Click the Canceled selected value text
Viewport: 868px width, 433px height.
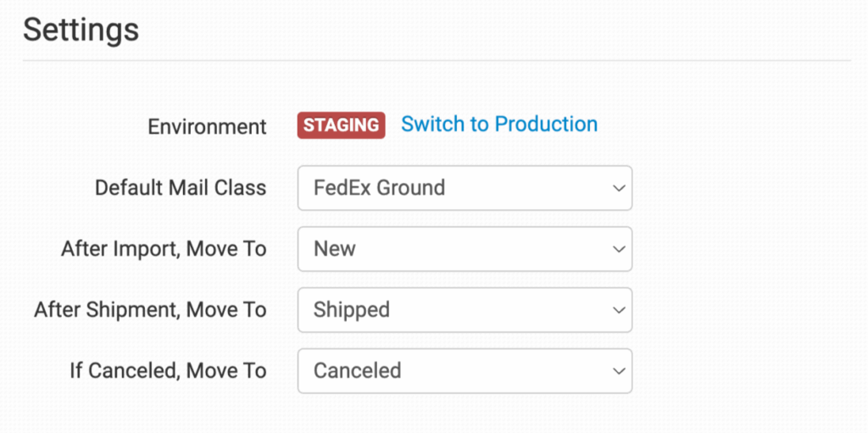pos(357,371)
